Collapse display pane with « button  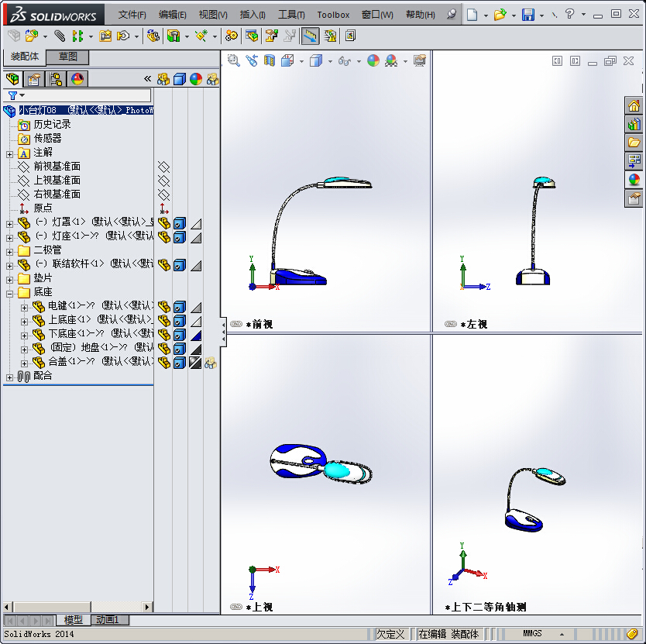[147, 78]
